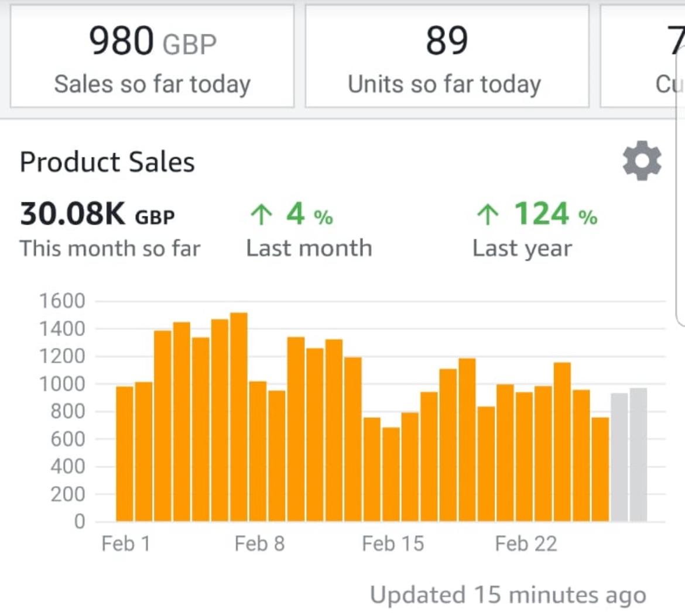Click the Feb 8 axis label
The width and height of the screenshot is (685, 616).
point(259,543)
